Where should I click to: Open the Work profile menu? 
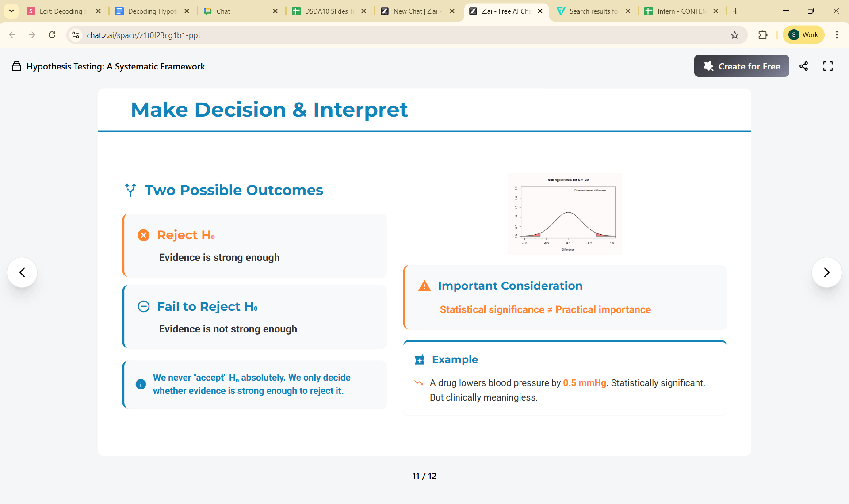coord(803,35)
